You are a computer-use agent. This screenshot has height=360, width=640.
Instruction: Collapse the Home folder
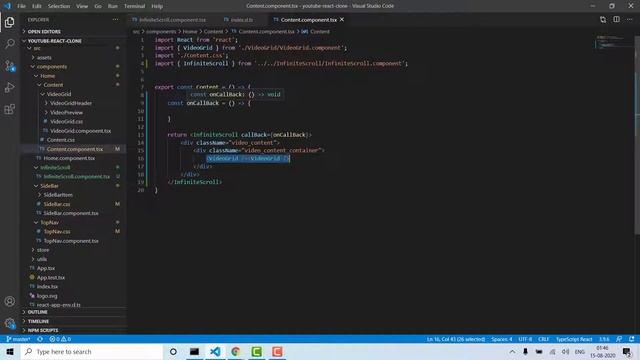click(x=48, y=76)
